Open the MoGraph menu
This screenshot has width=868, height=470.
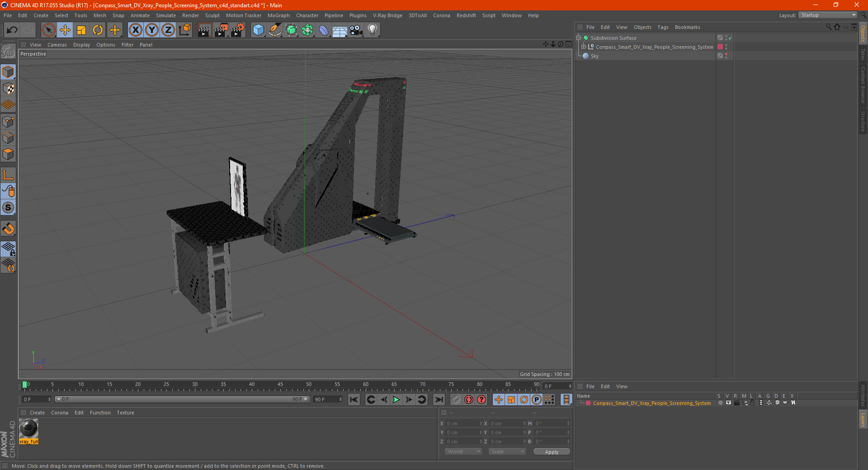(278, 15)
